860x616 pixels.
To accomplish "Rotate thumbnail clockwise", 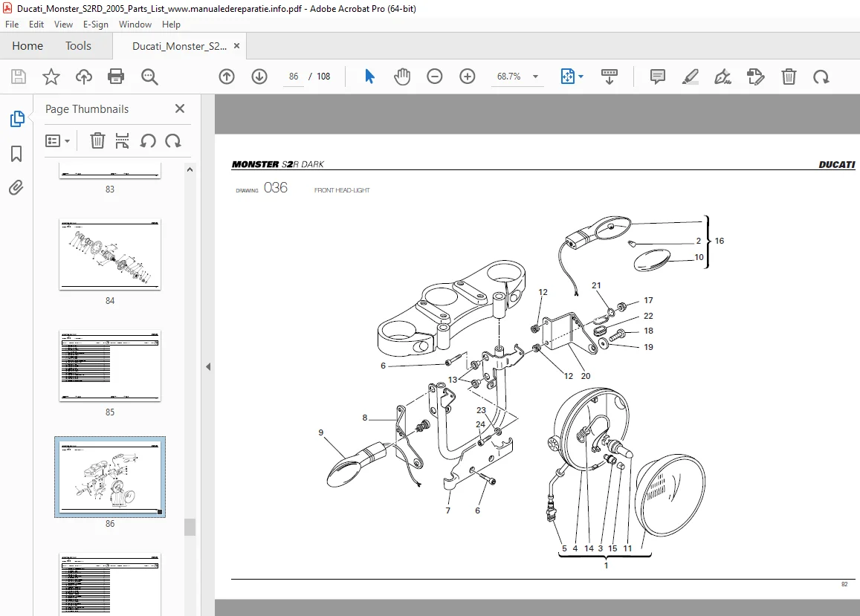I will pyautogui.click(x=173, y=141).
